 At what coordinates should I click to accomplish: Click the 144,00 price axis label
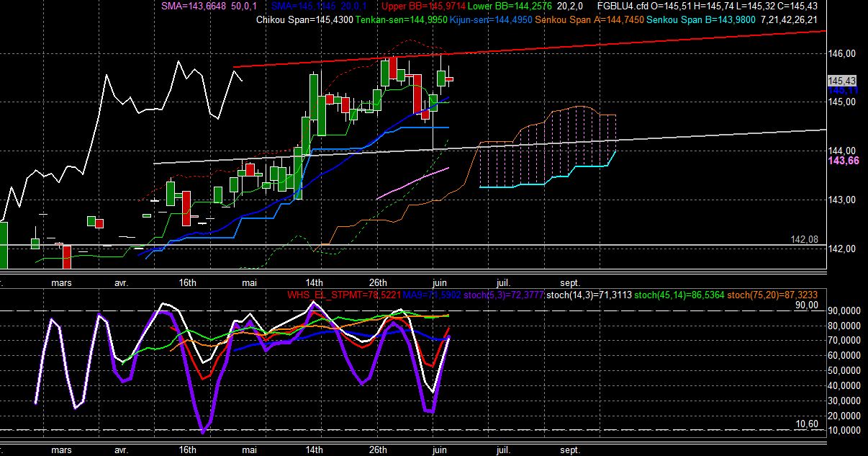coord(841,151)
